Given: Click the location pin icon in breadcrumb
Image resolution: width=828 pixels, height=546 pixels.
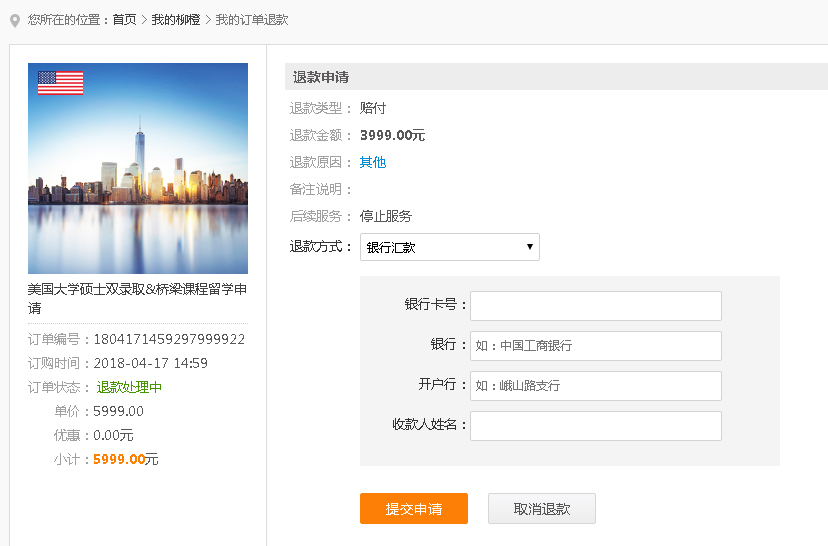Looking at the screenshot, I should tap(15, 21).
